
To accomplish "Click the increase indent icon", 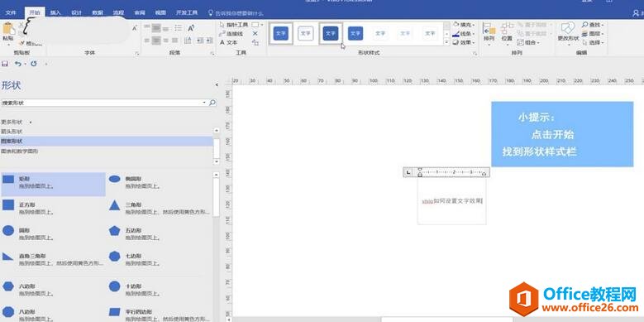I will tap(209, 41).
